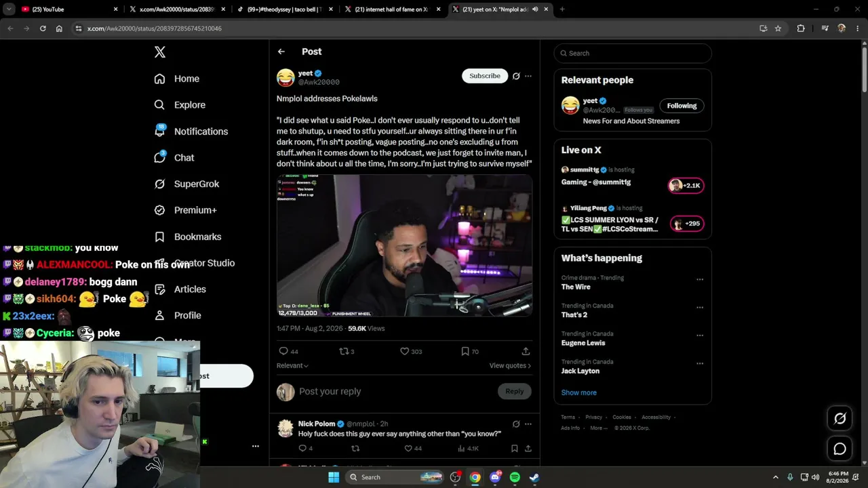Viewport: 868px width, 488px height.
Task: Mute the yeet on X browser tab
Action: pos(535,9)
